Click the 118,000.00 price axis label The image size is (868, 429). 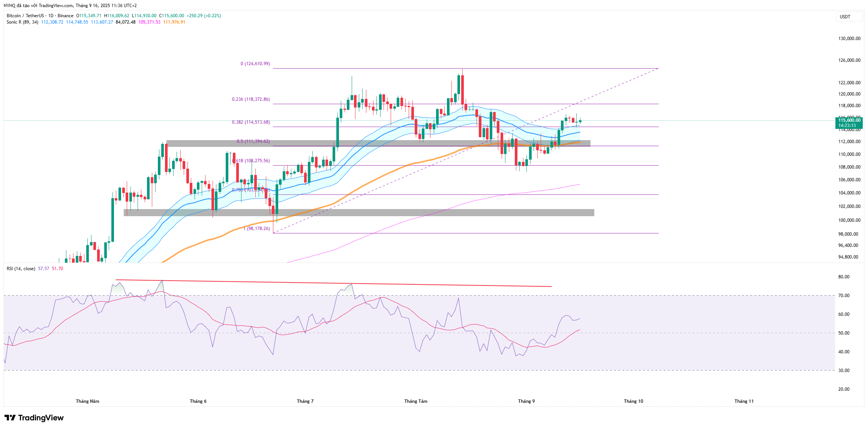point(849,106)
